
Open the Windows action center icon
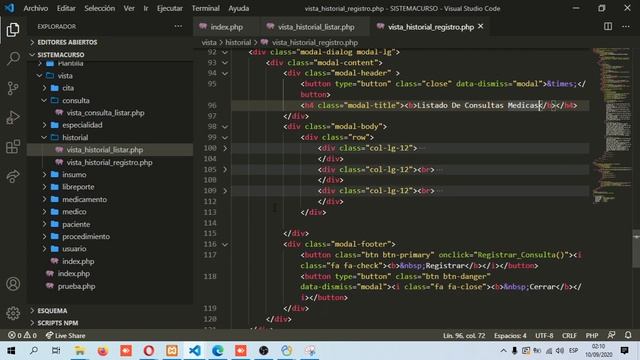[x=624, y=350]
